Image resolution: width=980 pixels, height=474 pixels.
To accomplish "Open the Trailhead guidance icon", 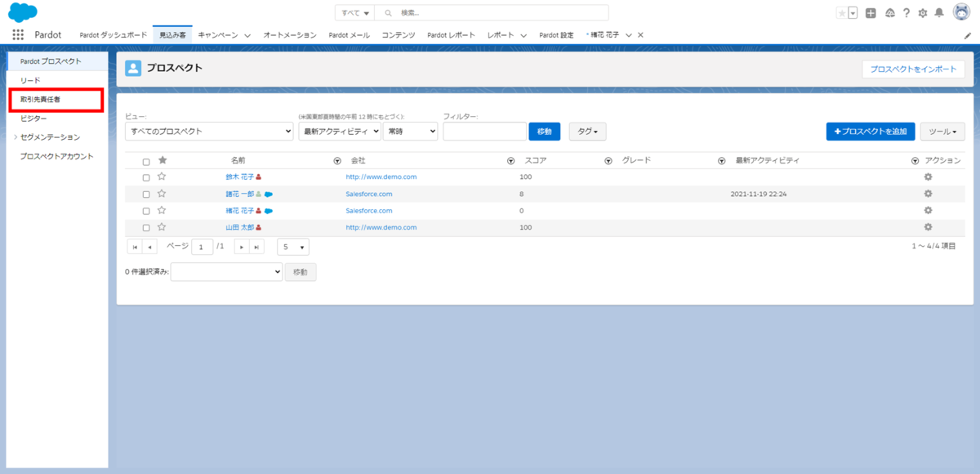I will point(889,13).
